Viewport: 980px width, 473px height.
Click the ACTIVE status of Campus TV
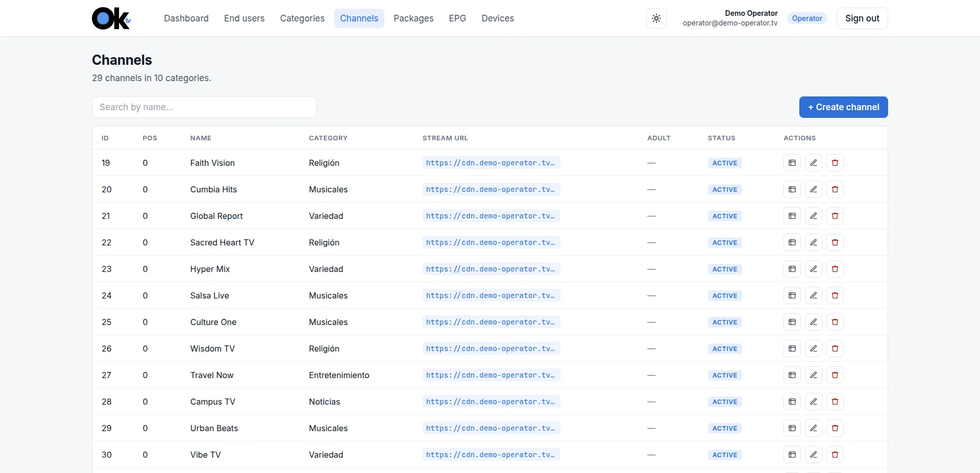click(725, 402)
